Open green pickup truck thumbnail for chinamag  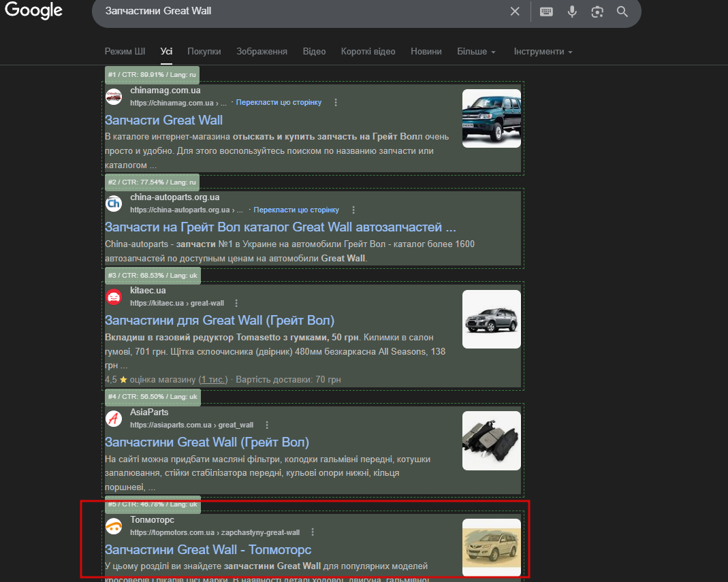coord(491,118)
